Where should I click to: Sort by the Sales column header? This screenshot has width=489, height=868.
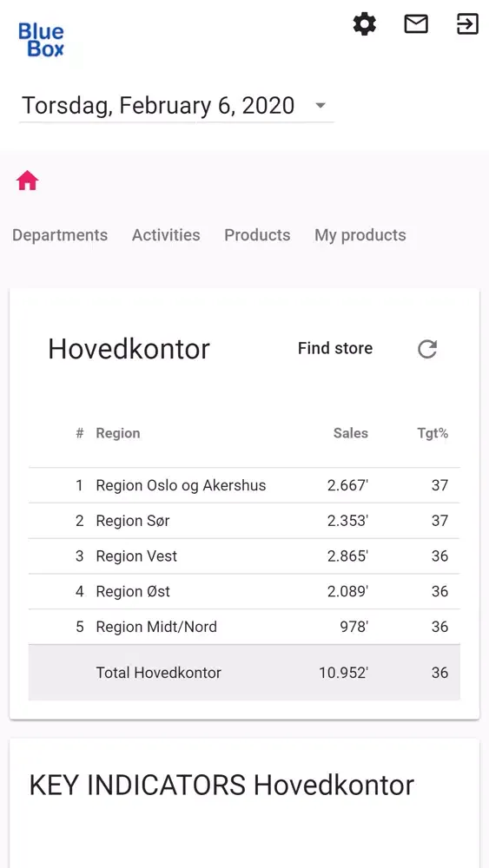pos(351,433)
